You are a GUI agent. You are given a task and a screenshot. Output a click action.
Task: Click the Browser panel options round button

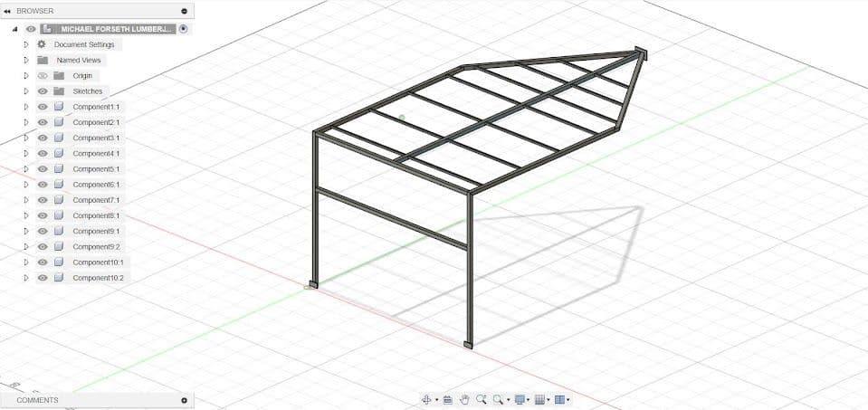(x=185, y=11)
